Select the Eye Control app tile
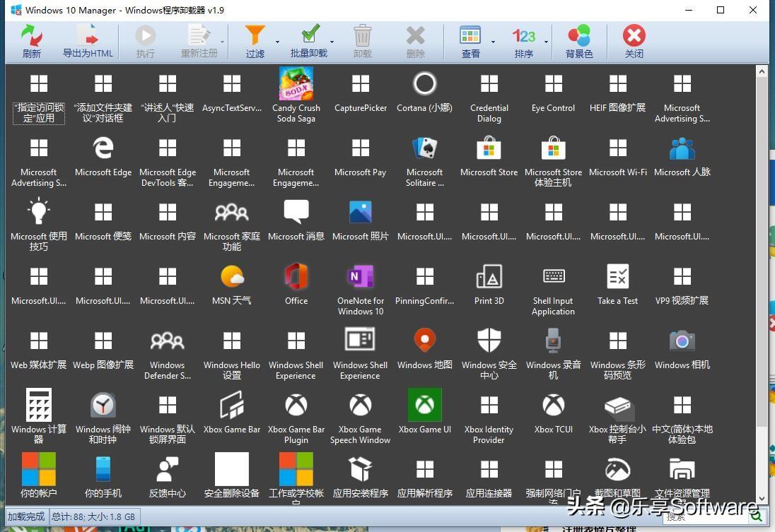 pos(553,83)
